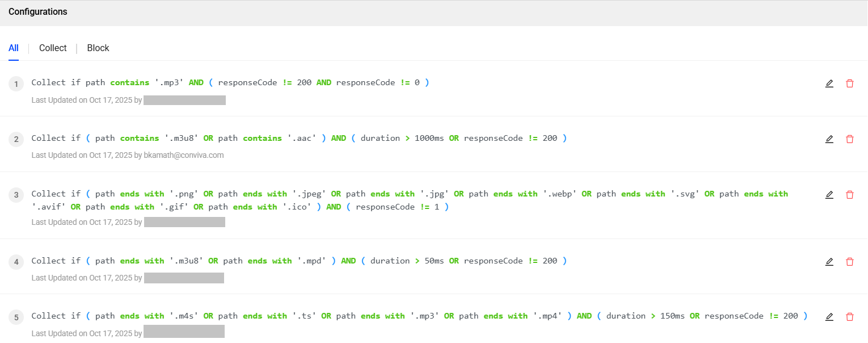Delete rule 5 ending with '.m4s'
Screen dimensions: 868x343
(x=849, y=317)
